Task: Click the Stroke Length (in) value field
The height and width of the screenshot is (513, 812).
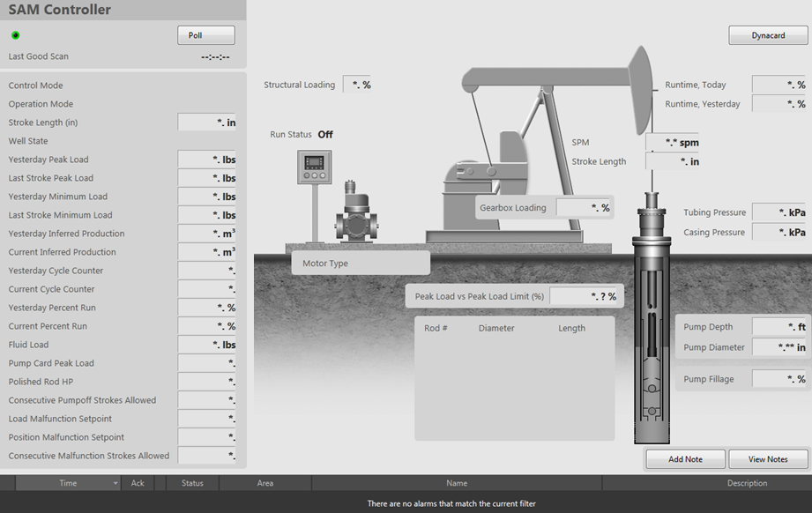Action: pos(207,123)
